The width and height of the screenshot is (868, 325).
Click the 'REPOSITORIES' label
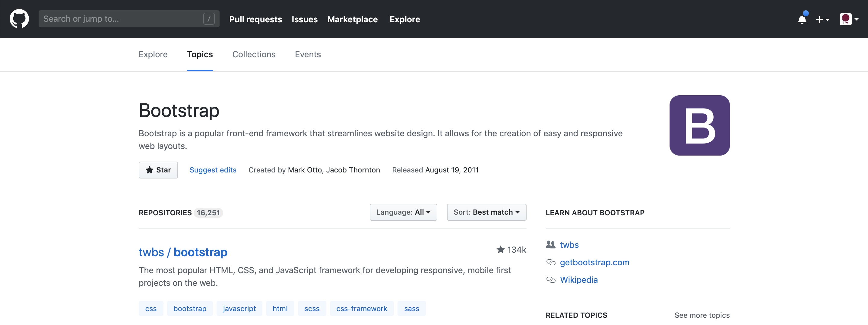coord(165,213)
